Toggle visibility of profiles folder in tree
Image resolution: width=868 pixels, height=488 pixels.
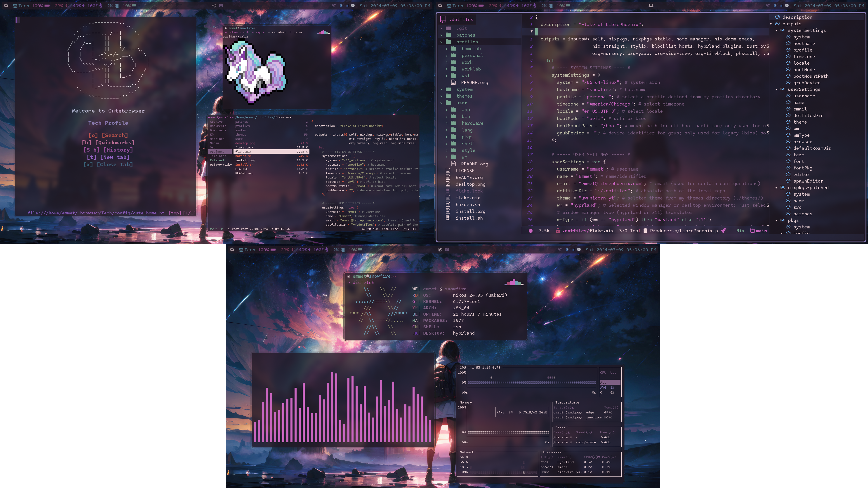click(x=441, y=42)
